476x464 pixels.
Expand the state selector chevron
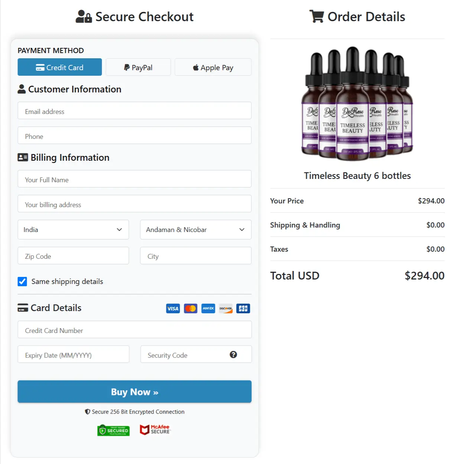(242, 229)
